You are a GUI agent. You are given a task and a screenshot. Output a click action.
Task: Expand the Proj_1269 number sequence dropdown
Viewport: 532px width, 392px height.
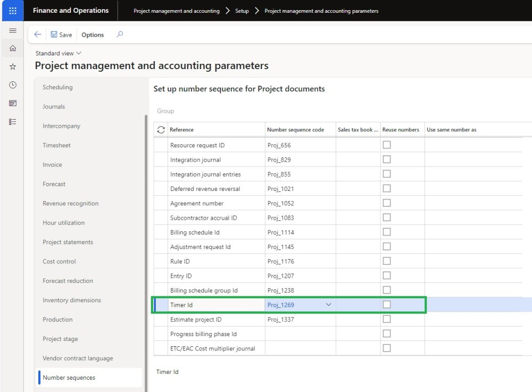pos(328,305)
